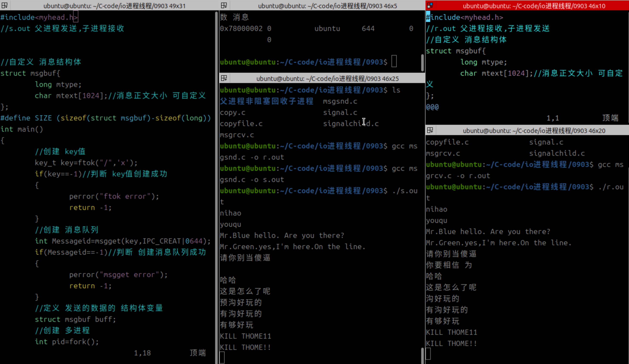Focus the 46x25 terminal title bar
The width and height of the screenshot is (629, 364).
[327, 78]
